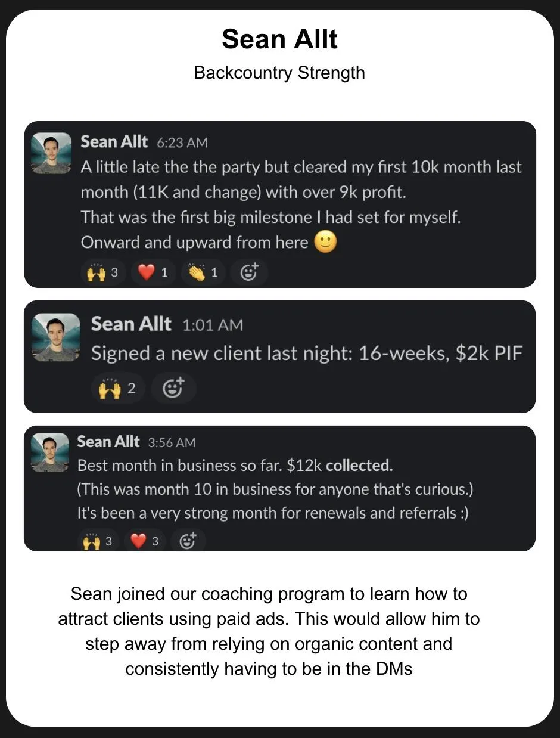Open Sean Allt's avatar in the 6:23 AM message
This screenshot has width=560, height=738.
tap(51, 153)
